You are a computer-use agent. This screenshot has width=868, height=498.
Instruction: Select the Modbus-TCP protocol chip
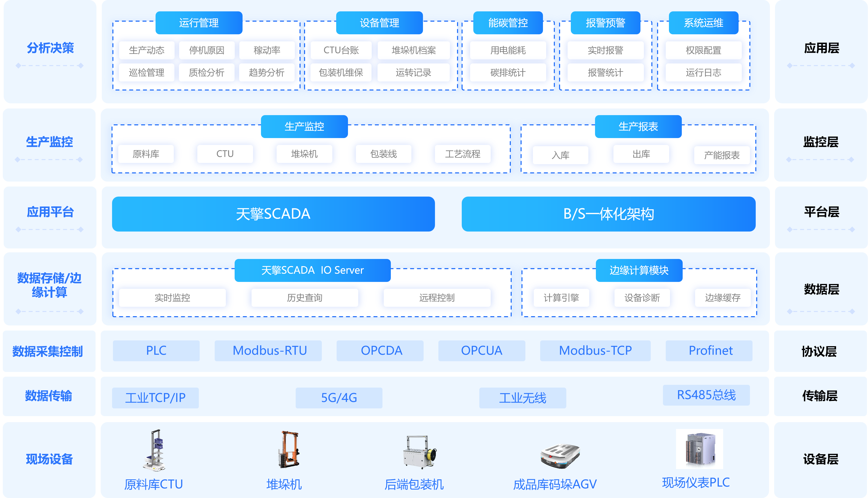[595, 351]
